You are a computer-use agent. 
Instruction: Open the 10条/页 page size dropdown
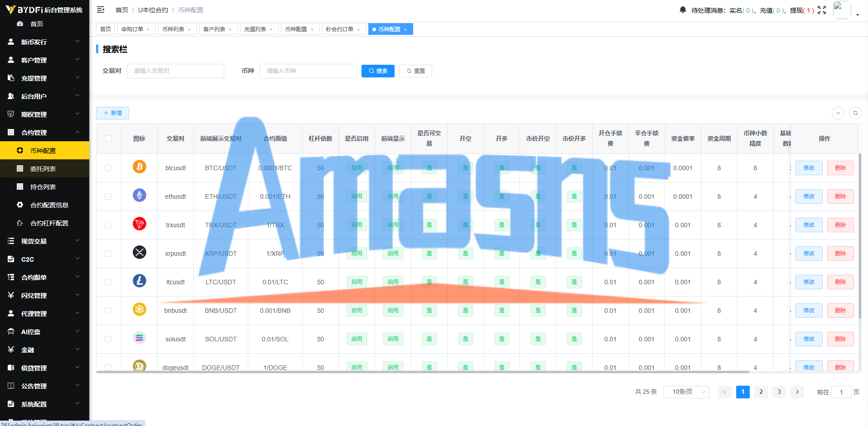pyautogui.click(x=686, y=392)
